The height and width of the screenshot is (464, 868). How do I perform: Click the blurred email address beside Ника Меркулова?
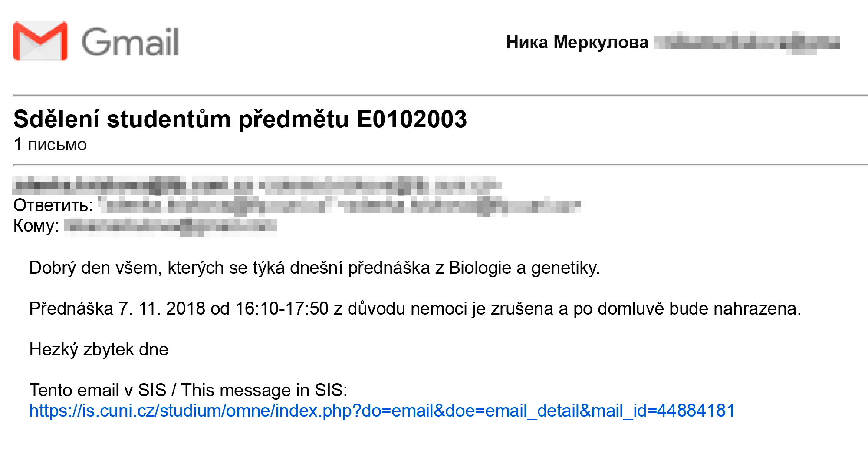(746, 43)
